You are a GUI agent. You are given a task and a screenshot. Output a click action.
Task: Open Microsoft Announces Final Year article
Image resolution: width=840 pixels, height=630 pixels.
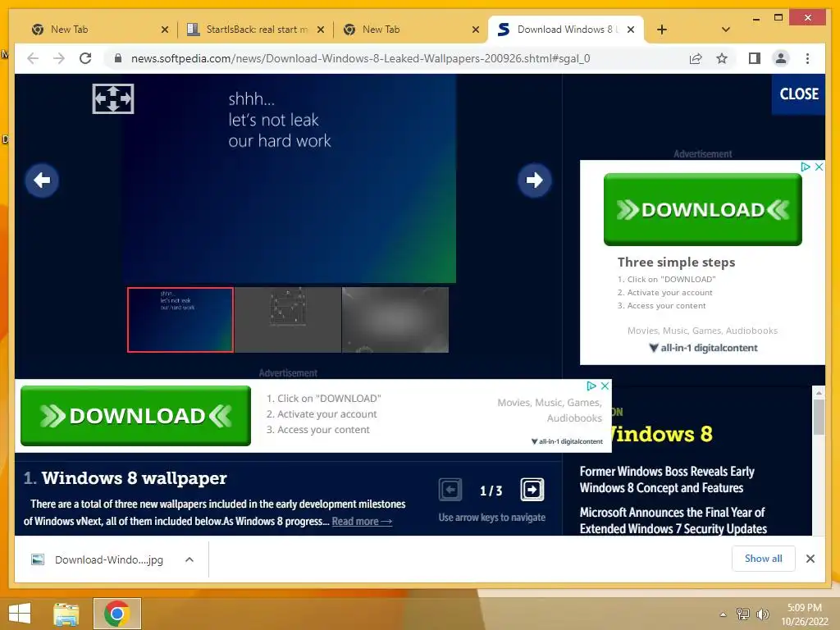coord(673,521)
